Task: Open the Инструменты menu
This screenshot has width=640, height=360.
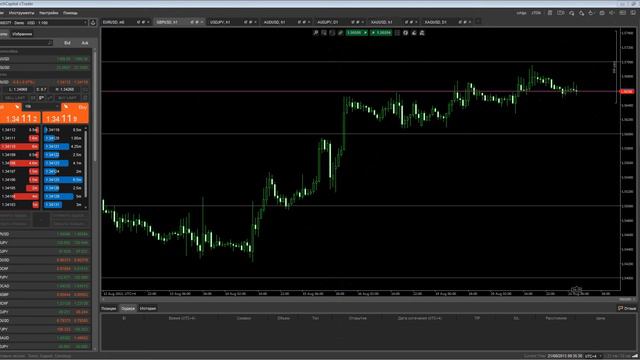Action: coord(21,13)
